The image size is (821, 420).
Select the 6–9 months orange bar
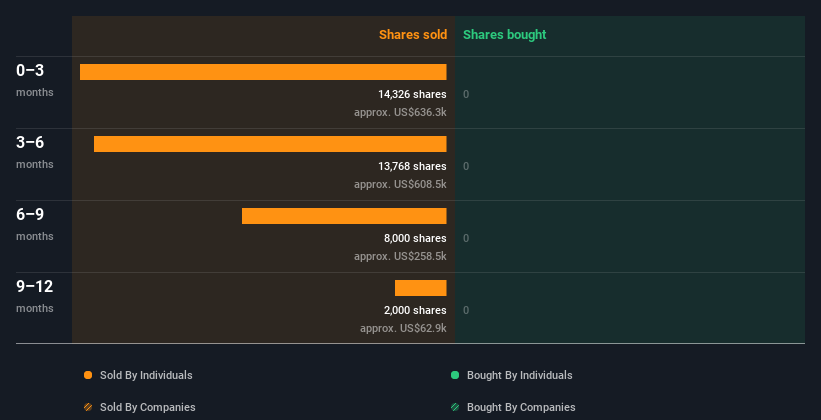pos(344,216)
